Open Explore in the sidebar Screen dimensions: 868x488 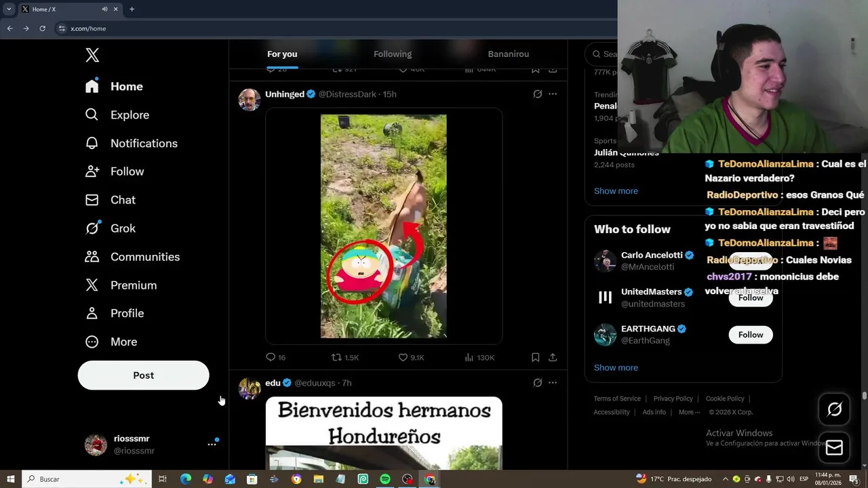tap(117, 115)
